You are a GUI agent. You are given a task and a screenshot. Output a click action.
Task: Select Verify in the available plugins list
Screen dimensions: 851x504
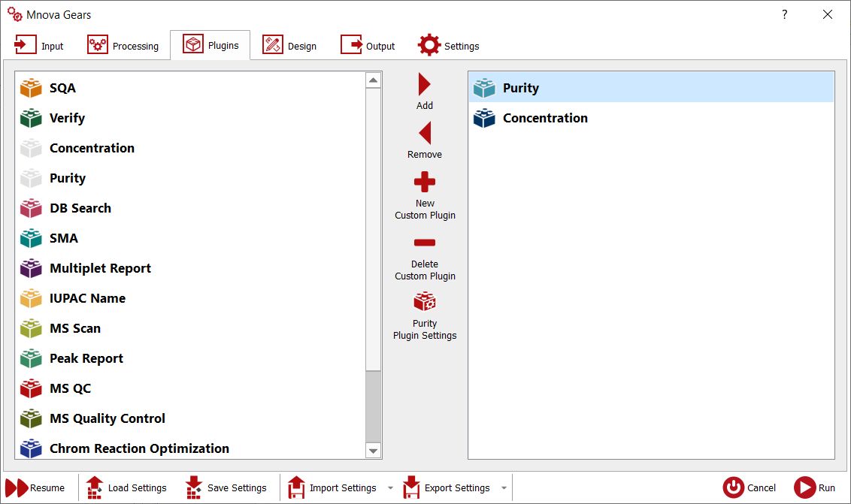68,118
